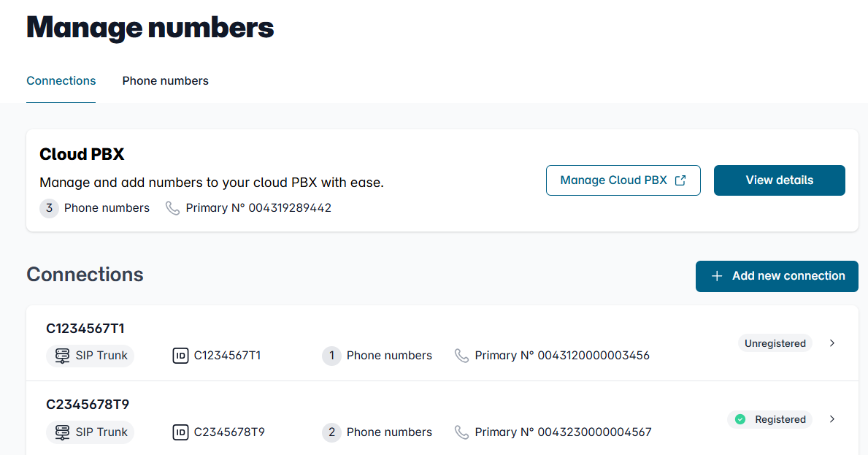Image resolution: width=868 pixels, height=455 pixels.
Task: Click the phone icon in the C1234567T1 row
Action: tap(461, 356)
